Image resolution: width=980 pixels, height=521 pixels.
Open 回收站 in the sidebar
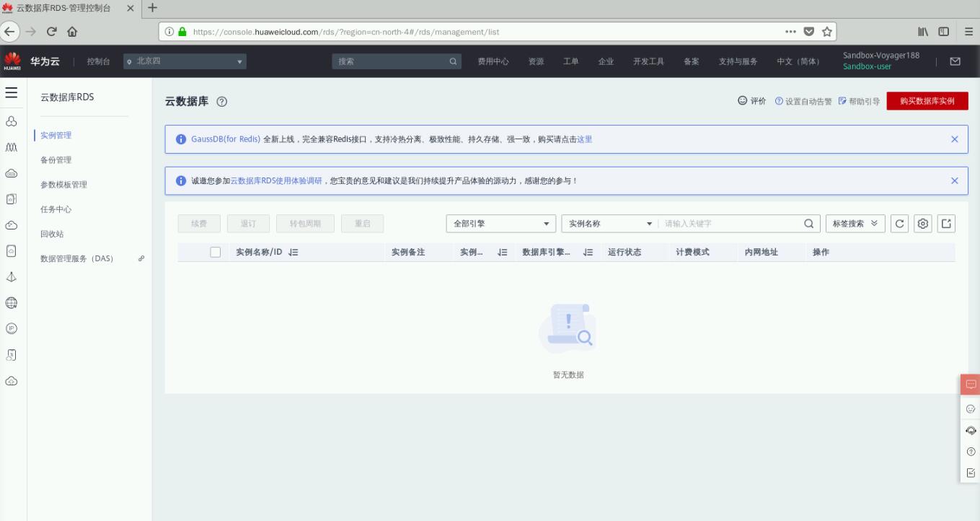pyautogui.click(x=53, y=234)
